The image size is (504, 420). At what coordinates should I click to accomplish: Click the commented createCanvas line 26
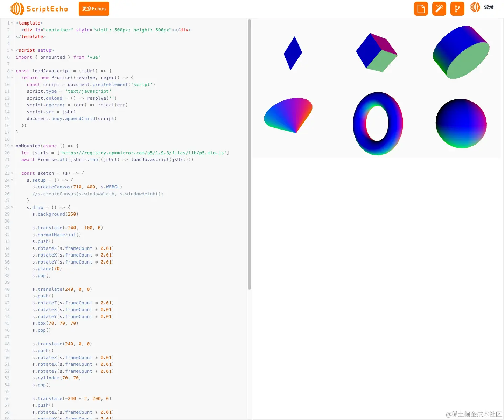[98, 194]
